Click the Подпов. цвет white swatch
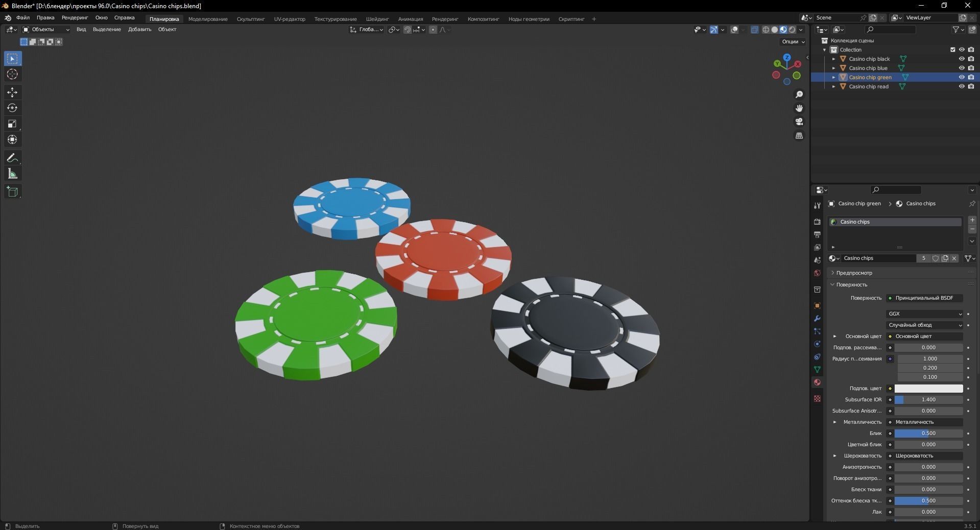 [928, 389]
